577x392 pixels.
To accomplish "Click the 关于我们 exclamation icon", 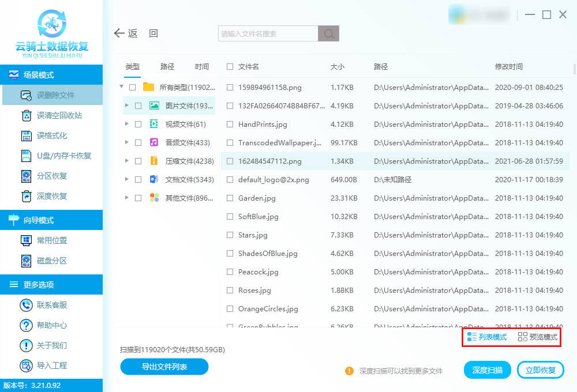I will 26,345.
